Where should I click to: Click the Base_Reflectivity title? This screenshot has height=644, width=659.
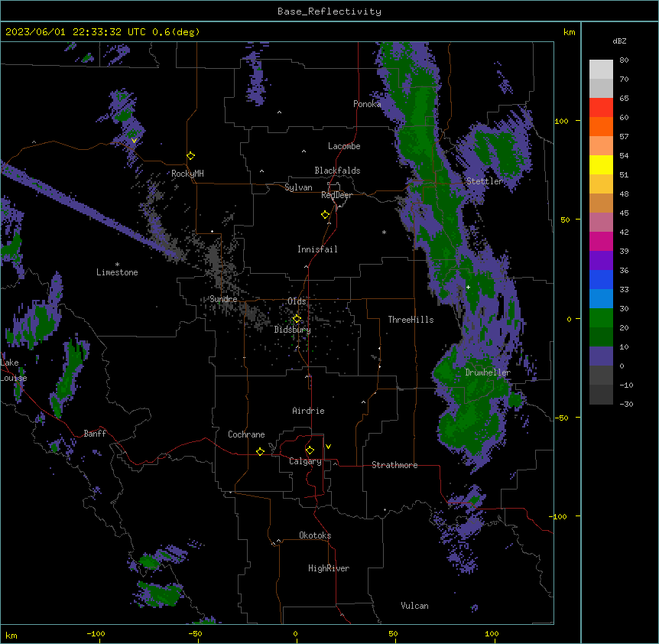[329, 11]
